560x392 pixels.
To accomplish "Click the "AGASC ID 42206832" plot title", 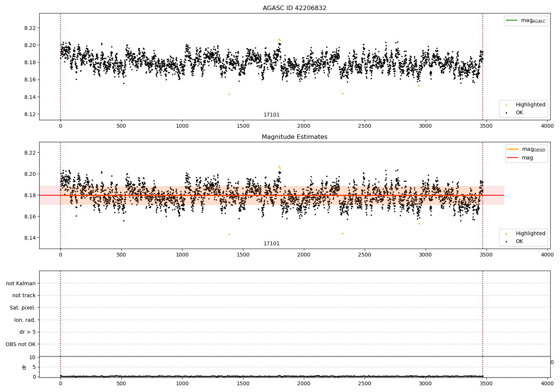I will tap(295, 8).
